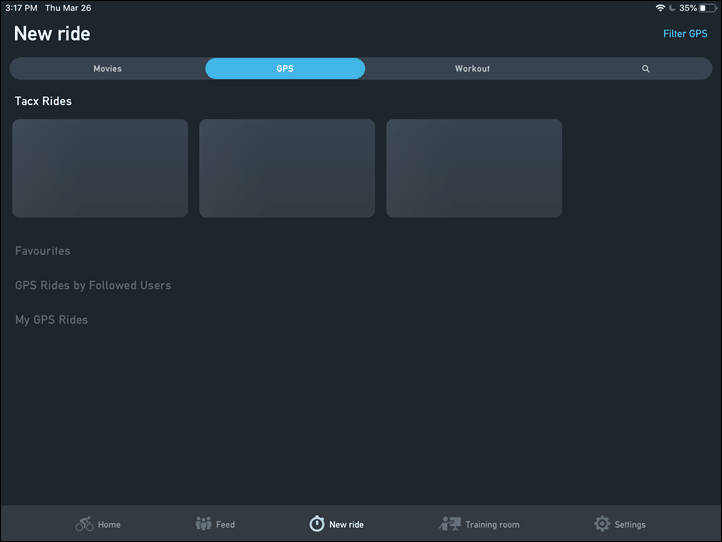
Task: Tap the New ride page title
Action: [x=52, y=34]
